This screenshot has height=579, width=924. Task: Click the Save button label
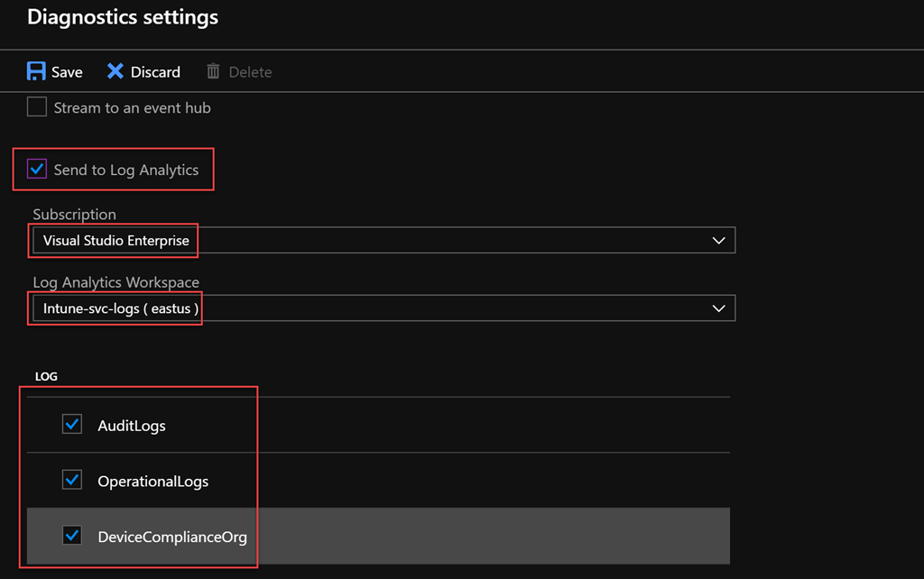pyautogui.click(x=67, y=72)
